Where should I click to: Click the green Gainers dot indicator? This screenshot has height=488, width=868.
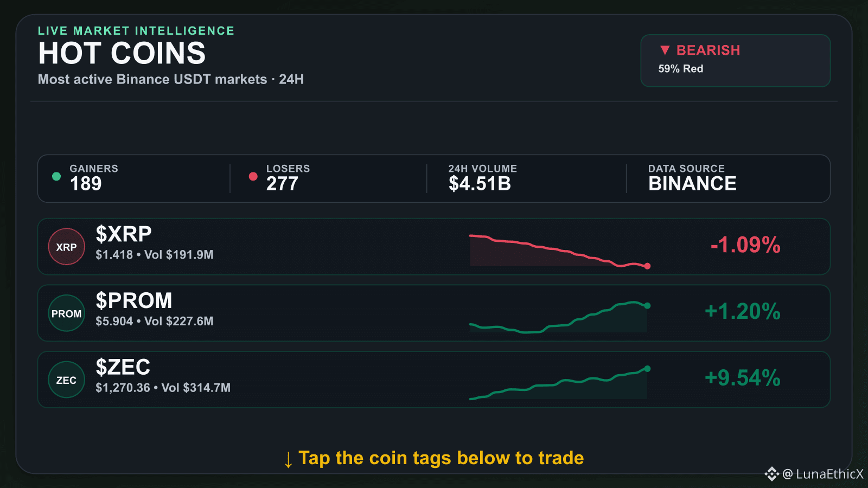[x=56, y=176]
